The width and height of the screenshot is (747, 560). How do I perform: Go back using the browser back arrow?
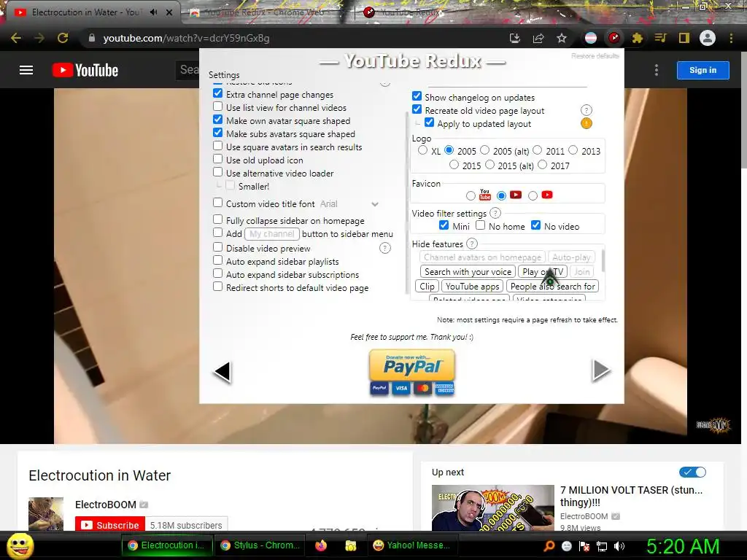click(x=16, y=38)
